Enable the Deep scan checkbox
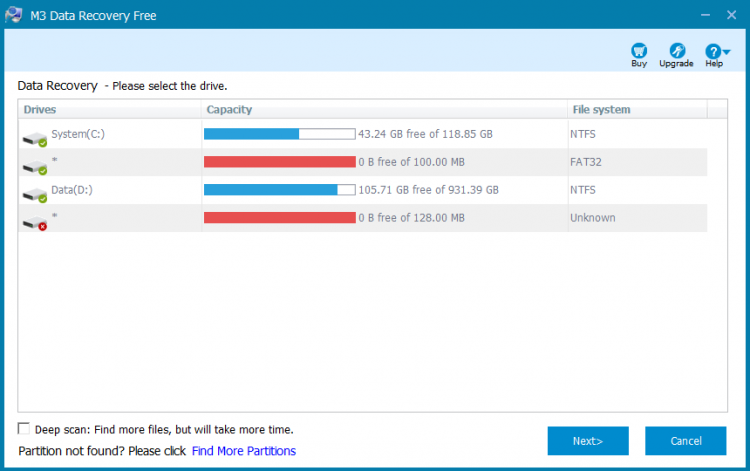This screenshot has width=750, height=471. pyautogui.click(x=24, y=429)
